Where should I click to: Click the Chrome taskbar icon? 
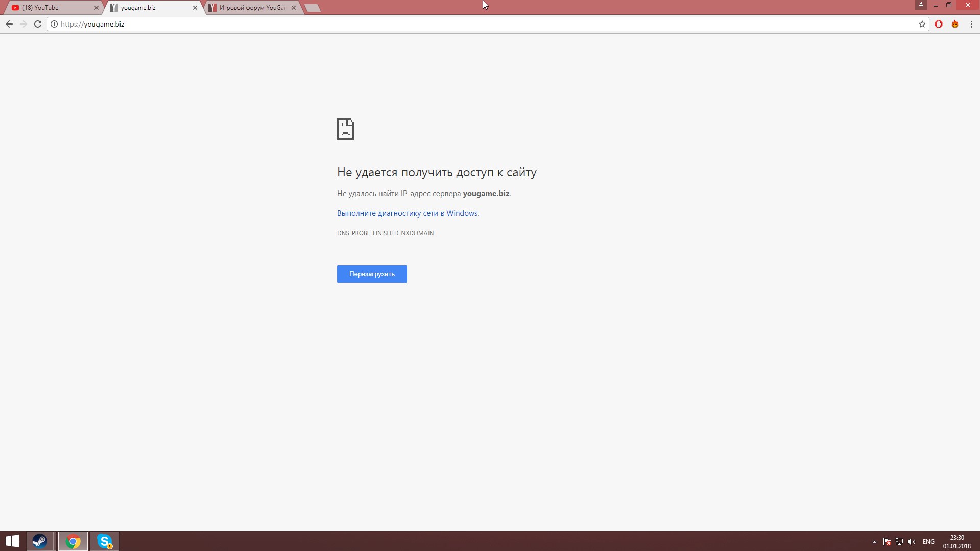[73, 541]
